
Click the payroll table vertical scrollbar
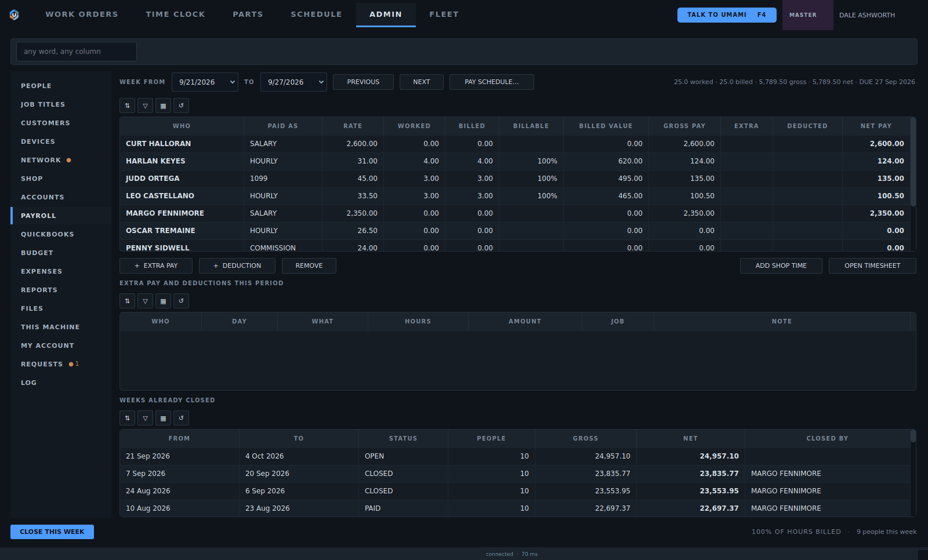coord(913,162)
